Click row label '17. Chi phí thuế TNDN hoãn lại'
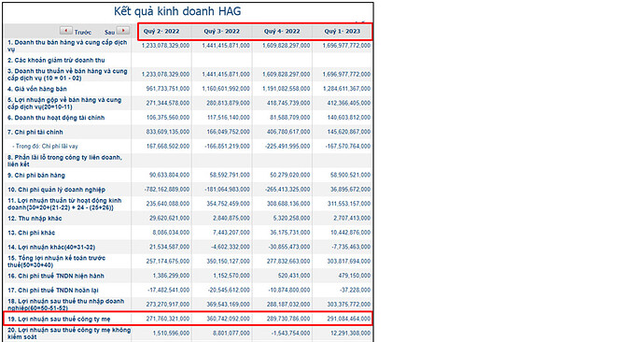The height and width of the screenshot is (342, 644). pyautogui.click(x=53, y=291)
